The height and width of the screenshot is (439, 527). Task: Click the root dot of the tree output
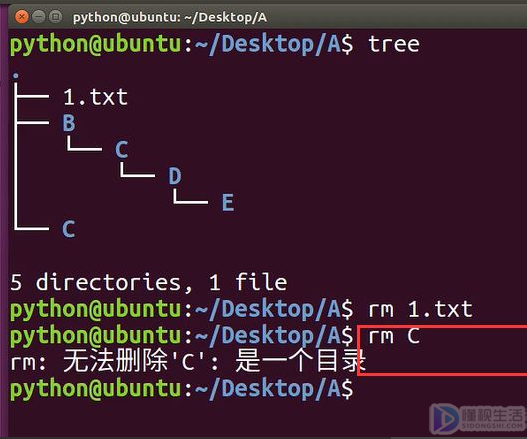click(x=15, y=76)
